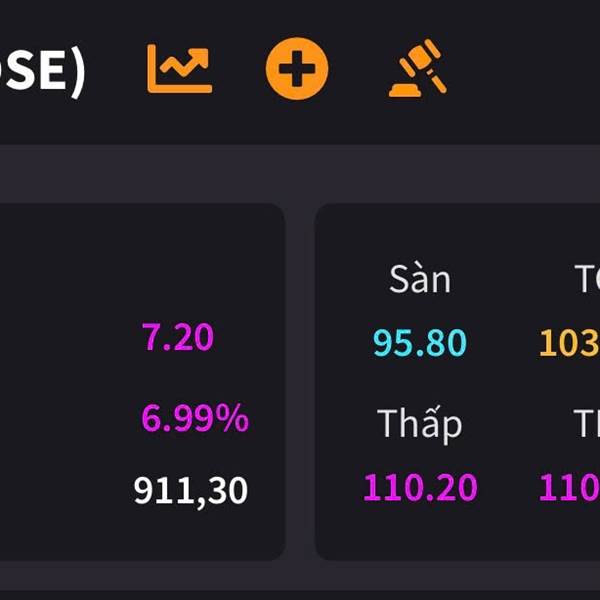This screenshot has width=600, height=600.
Task: Select the magenta 110.20 low price
Action: tap(420, 488)
